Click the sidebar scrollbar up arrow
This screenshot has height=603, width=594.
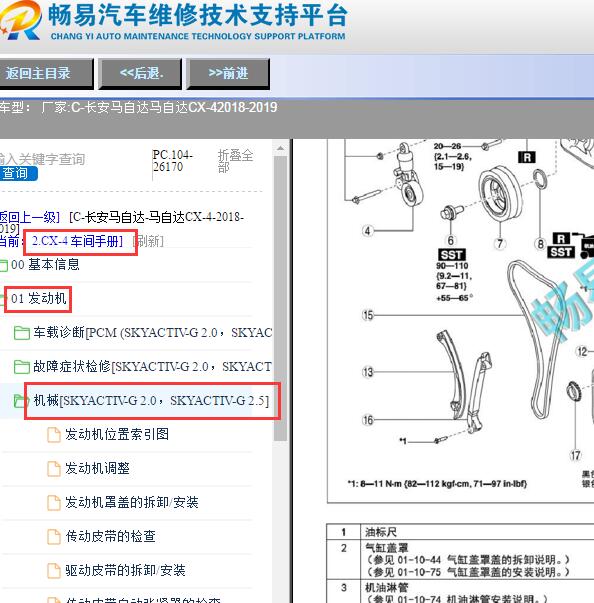(x=280, y=148)
